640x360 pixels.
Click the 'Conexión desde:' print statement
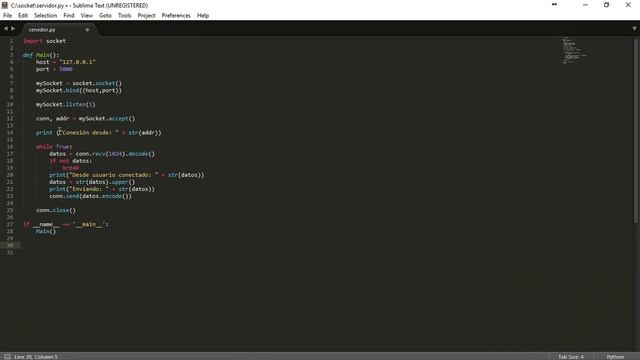[x=98, y=133]
